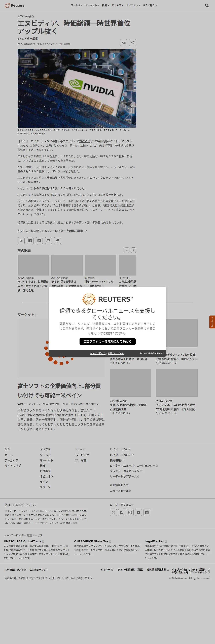
Task: Expand マーケット menu in header
Action: click(x=92, y=5)
